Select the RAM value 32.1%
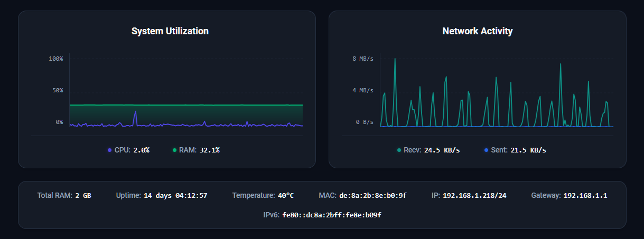 (x=210, y=150)
